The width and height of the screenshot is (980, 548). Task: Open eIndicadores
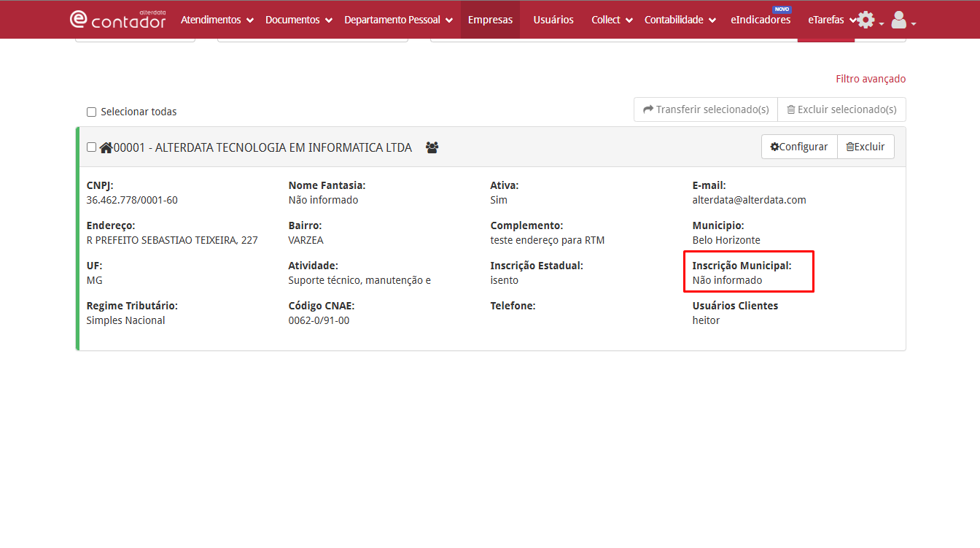761,20
